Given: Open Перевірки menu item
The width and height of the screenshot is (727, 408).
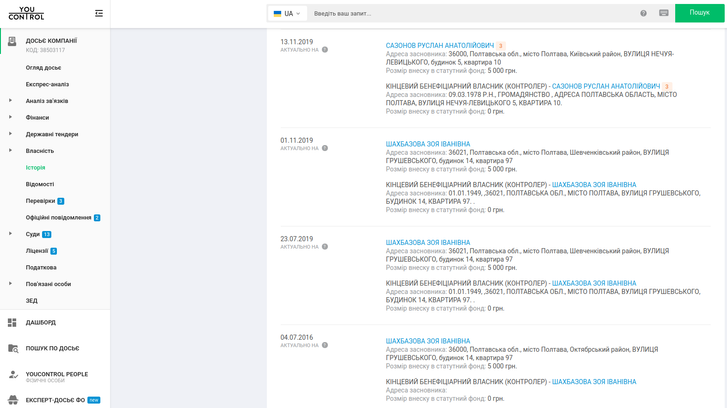Looking at the screenshot, I should pos(40,201).
